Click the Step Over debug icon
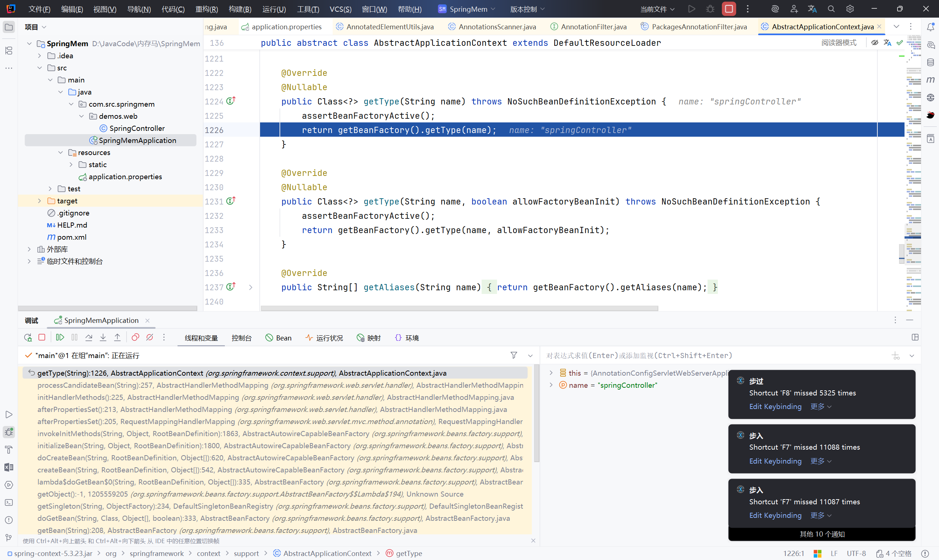This screenshot has height=560, width=939. (x=89, y=338)
